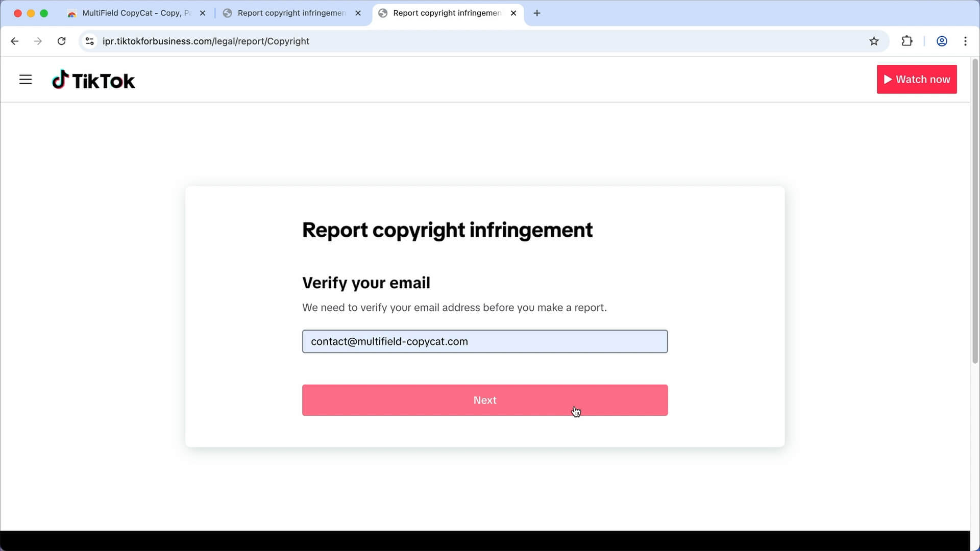Viewport: 980px width, 551px height.
Task: Close the active Report copyright infringement tab
Action: click(513, 13)
